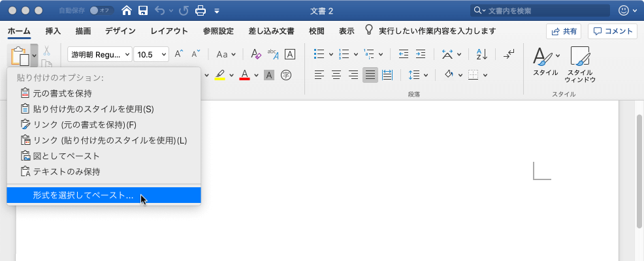Open the font color dropdown arrow
The width and height of the screenshot is (644, 261).
click(256, 75)
